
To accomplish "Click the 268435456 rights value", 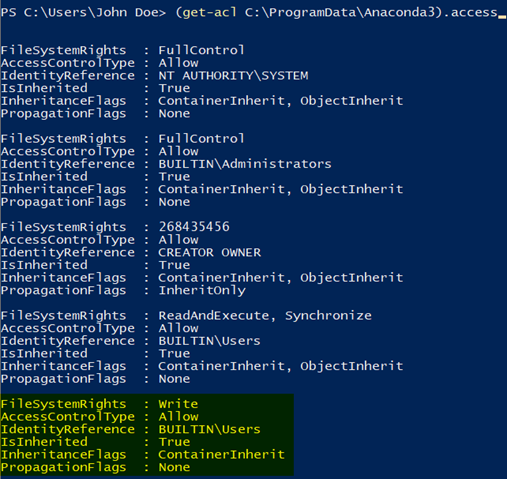I will pos(194,227).
